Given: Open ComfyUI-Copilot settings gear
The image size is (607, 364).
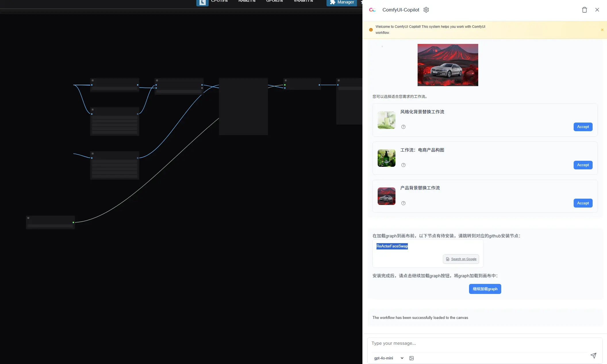Looking at the screenshot, I should point(426,10).
